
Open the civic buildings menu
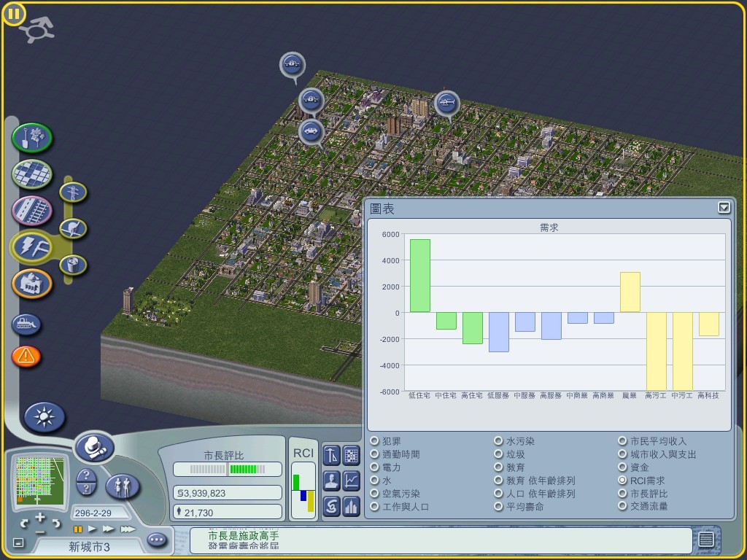click(x=32, y=284)
